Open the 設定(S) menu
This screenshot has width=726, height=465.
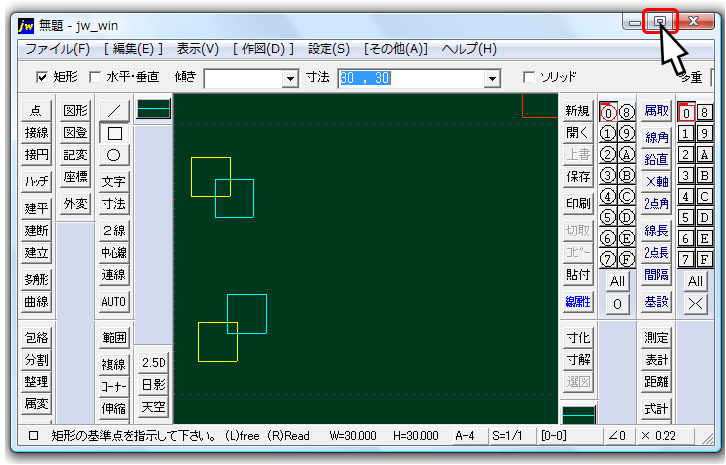point(329,48)
